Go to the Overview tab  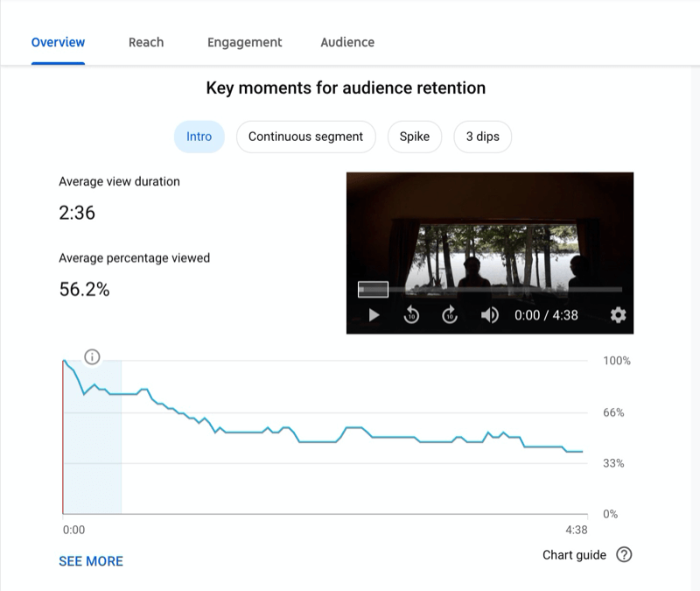58,42
